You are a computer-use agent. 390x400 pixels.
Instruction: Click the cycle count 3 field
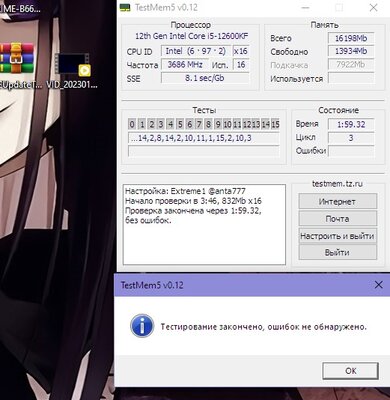click(351, 138)
